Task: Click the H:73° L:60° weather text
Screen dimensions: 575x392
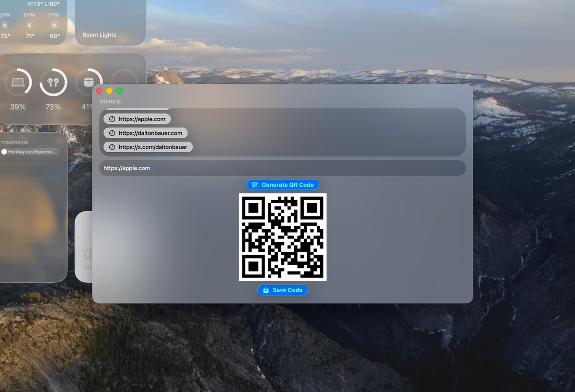Action: tap(44, 4)
